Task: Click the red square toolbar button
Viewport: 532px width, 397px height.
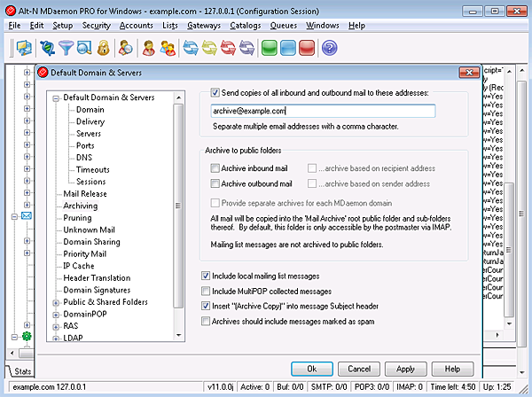Action: [307, 48]
